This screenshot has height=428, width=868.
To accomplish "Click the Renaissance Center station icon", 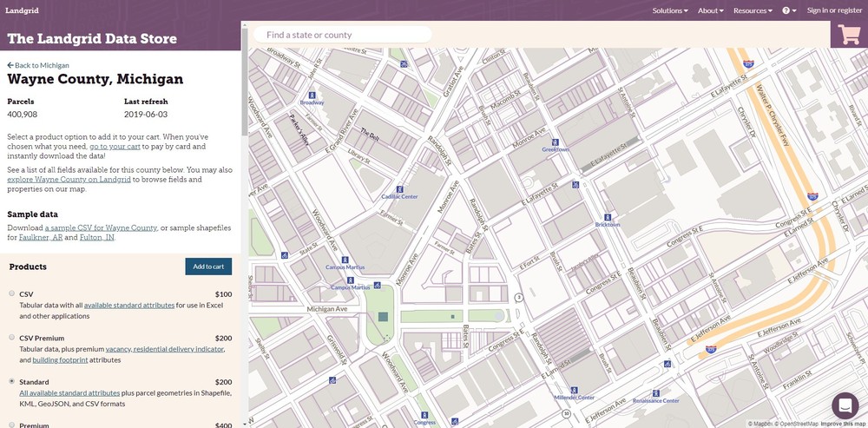I will pos(655,393).
